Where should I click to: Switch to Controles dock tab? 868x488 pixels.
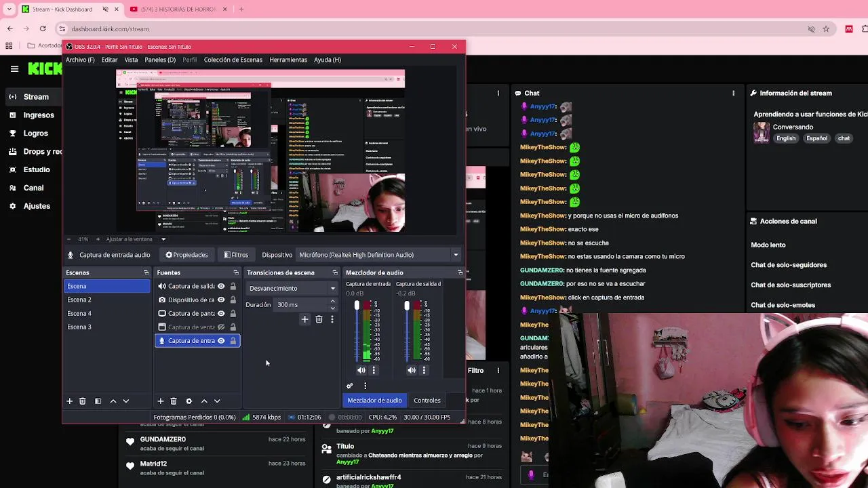point(427,401)
